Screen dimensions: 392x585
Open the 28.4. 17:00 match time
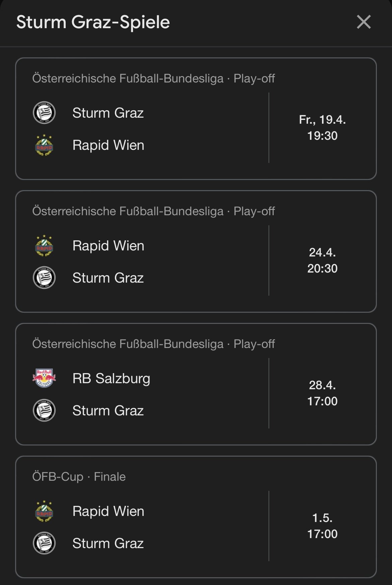point(322,393)
